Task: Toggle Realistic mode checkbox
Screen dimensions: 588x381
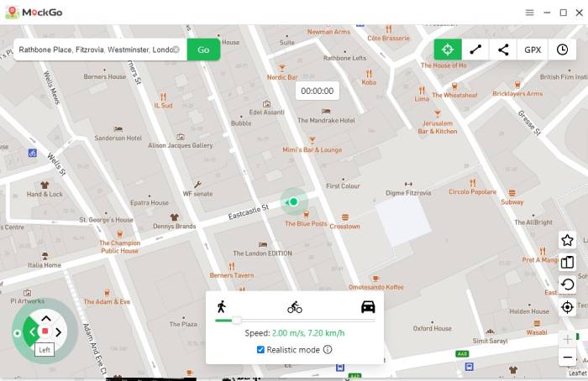Action: (260, 350)
